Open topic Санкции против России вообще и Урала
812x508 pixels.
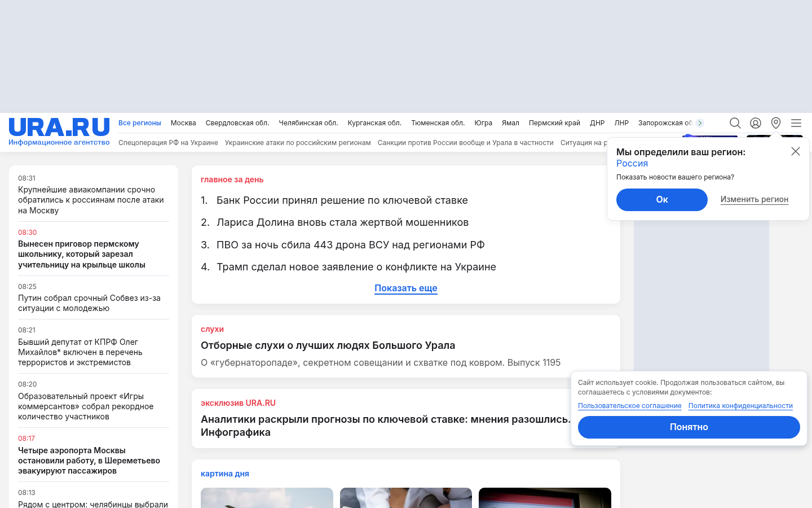pyautogui.click(x=466, y=143)
